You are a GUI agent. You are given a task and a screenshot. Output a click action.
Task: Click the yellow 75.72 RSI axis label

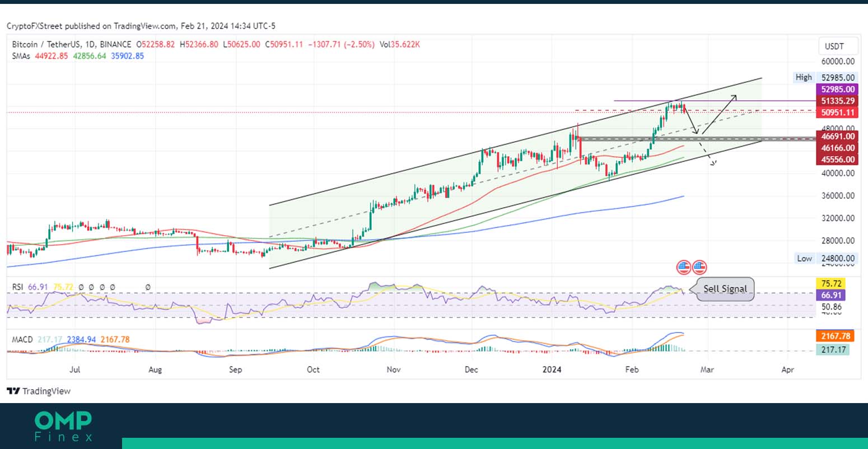coord(830,283)
